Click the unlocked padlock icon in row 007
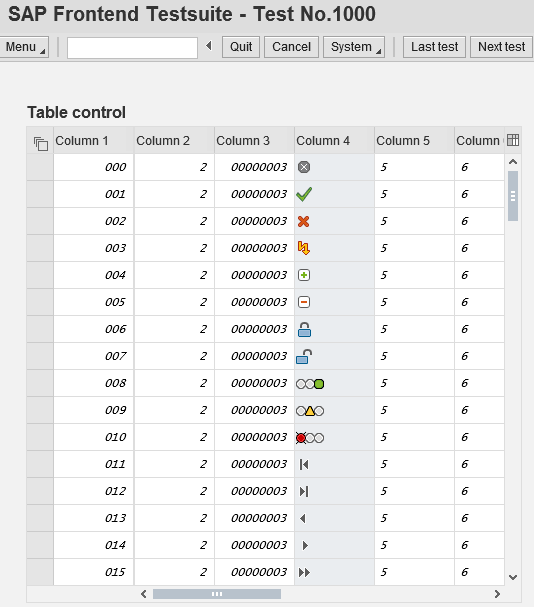Screen dimensions: 534x607 pyautogui.click(x=304, y=357)
